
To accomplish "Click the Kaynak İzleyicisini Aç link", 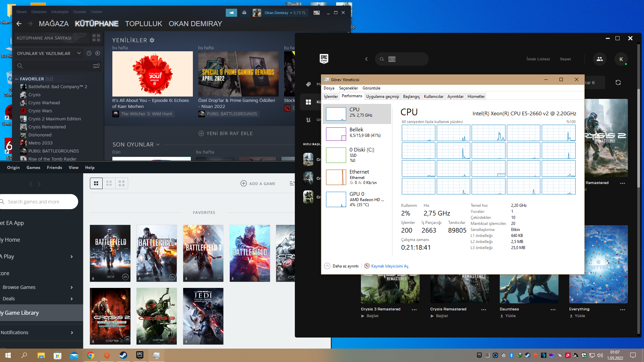I will coord(389,266).
